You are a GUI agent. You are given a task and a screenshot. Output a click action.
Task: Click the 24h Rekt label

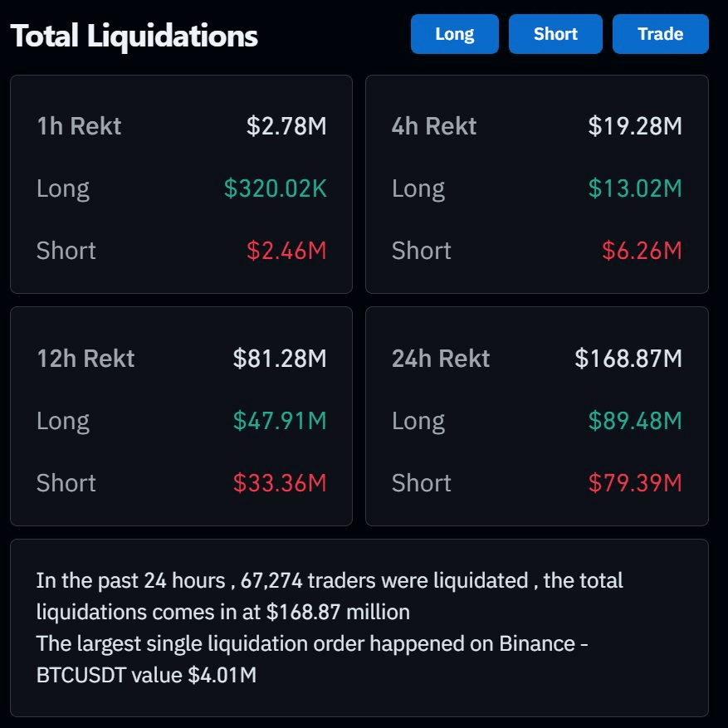click(x=441, y=359)
